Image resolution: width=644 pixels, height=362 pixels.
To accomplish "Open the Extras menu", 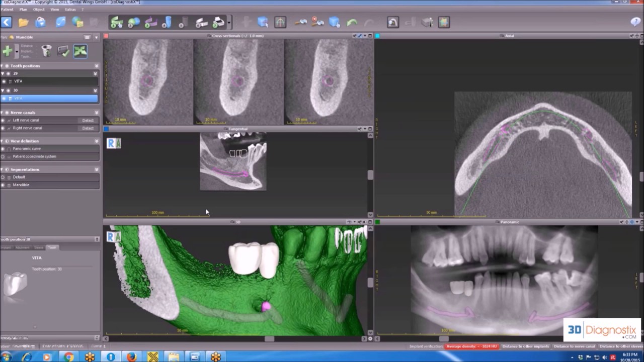I will 70,10.
